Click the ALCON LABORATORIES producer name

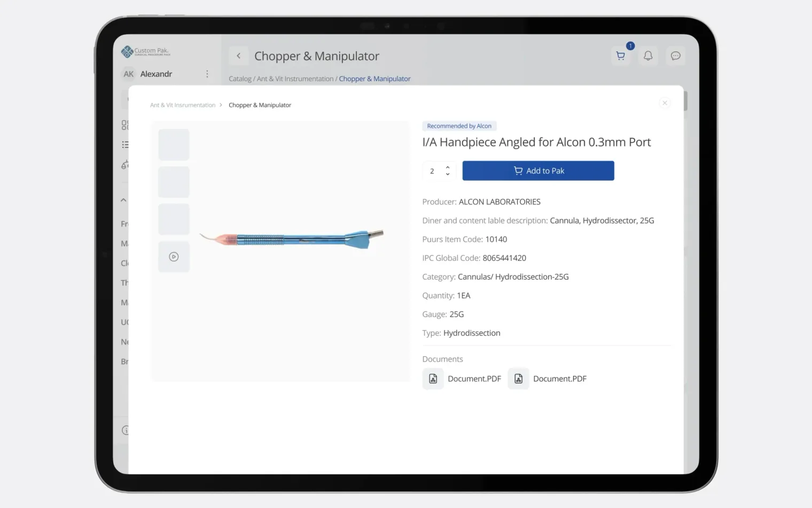pos(499,202)
